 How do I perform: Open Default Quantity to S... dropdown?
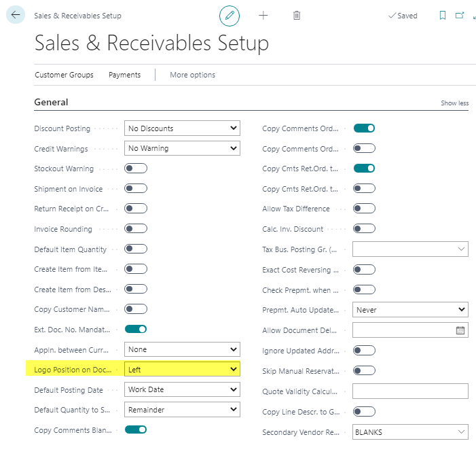click(182, 410)
